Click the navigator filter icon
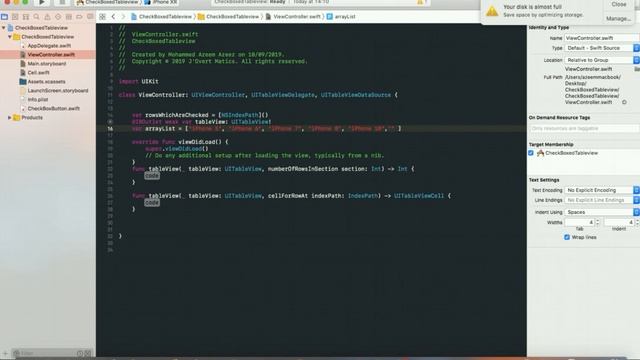 16,353
